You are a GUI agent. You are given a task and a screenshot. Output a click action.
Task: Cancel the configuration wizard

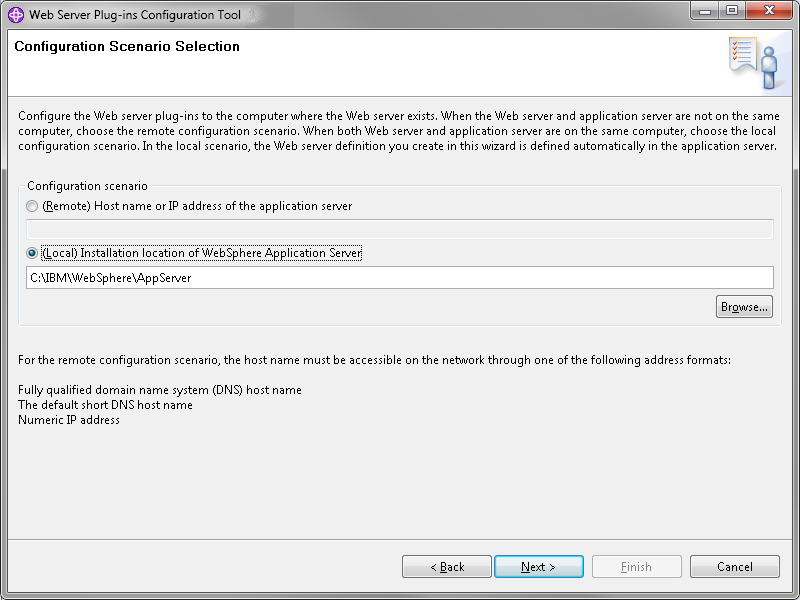[x=735, y=567]
